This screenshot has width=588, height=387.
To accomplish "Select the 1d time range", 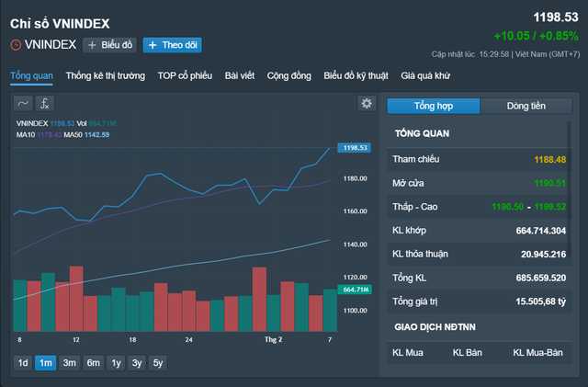I will click(23, 362).
